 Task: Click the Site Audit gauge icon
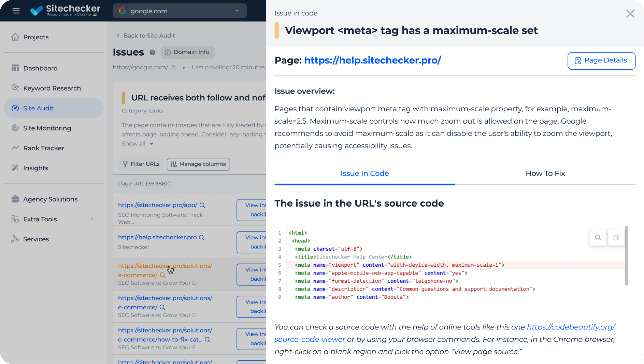coord(15,108)
